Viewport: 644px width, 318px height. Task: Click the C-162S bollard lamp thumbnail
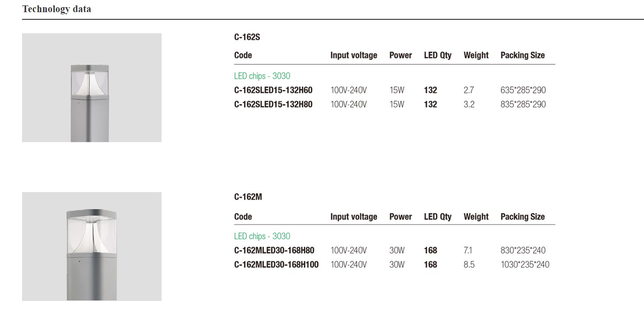91,88
